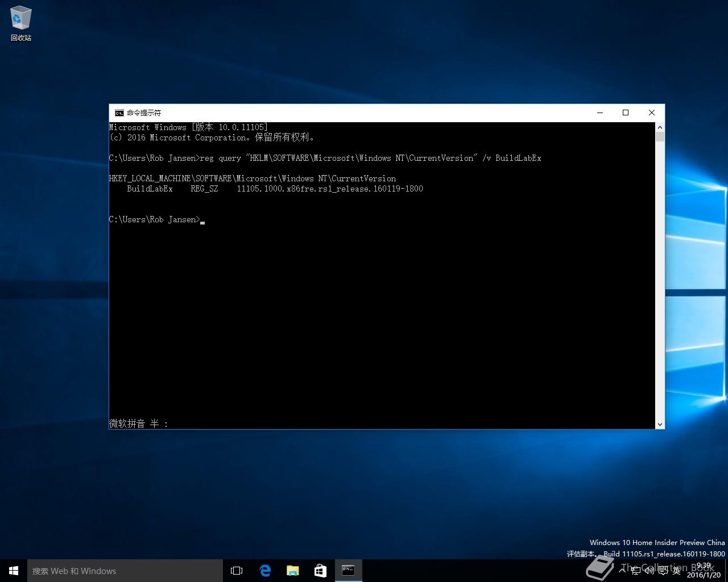The height and width of the screenshot is (582, 728).
Task: Click the 'BuildLabEx' value name in output
Action: [x=150, y=189]
